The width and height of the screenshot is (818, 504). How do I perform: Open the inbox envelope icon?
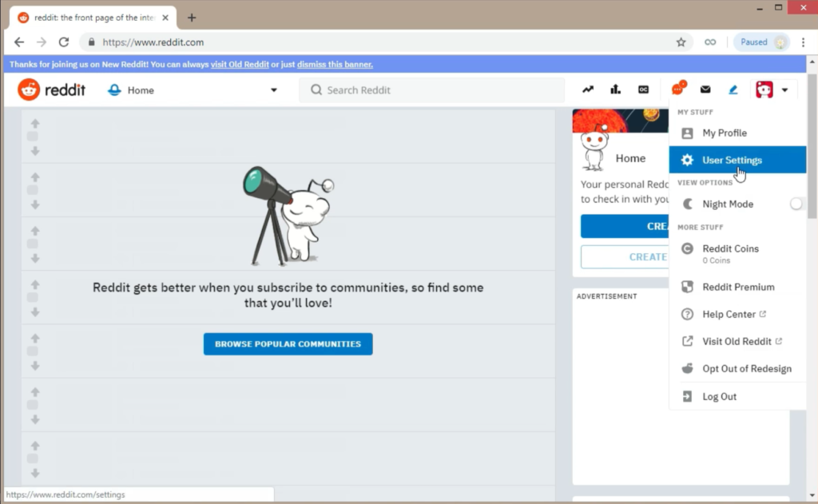pos(705,89)
